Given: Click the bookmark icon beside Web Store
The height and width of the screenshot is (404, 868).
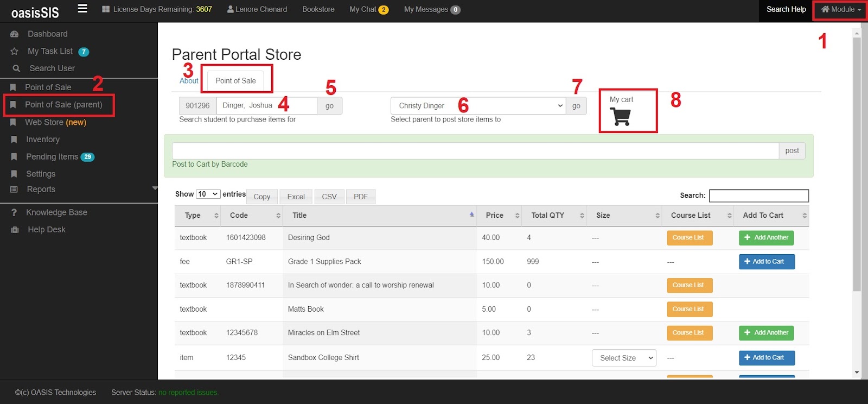Looking at the screenshot, I should tap(14, 123).
